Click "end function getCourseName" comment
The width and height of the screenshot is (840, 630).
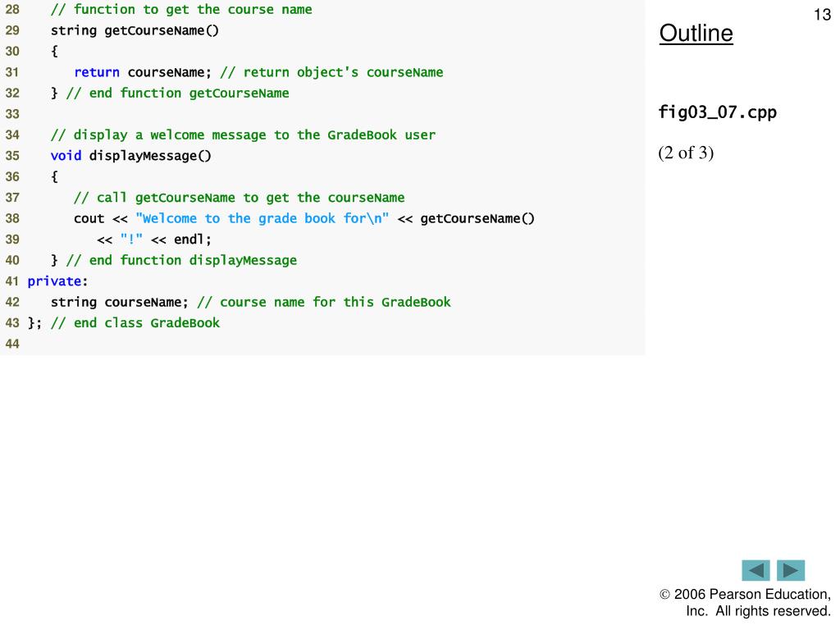pos(178,94)
